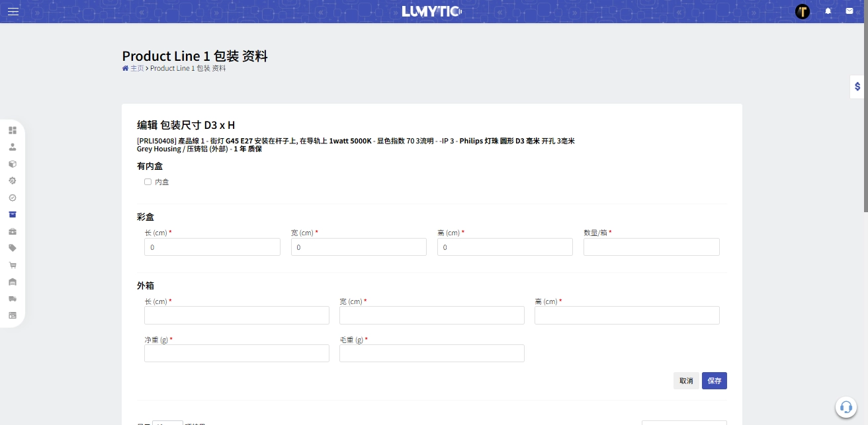Click the 主页 breadcrumb link
Image resolution: width=868 pixels, height=425 pixels.
click(136, 68)
